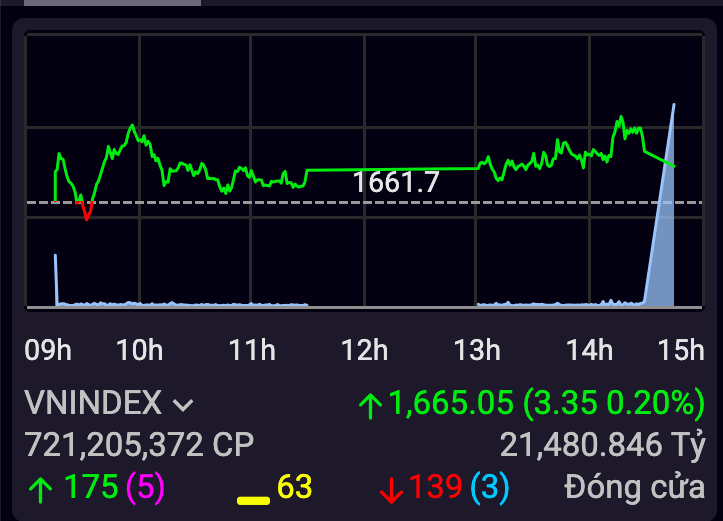Click the green price line around 10h peak
Image resolution: width=723 pixels, height=521 pixels.
(131, 128)
